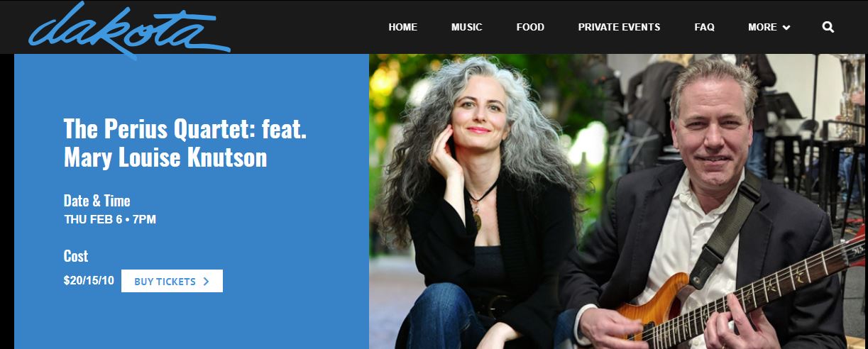Screen dimensions: 868x349
Task: Click the BUY TICKETS button
Action: 172,281
